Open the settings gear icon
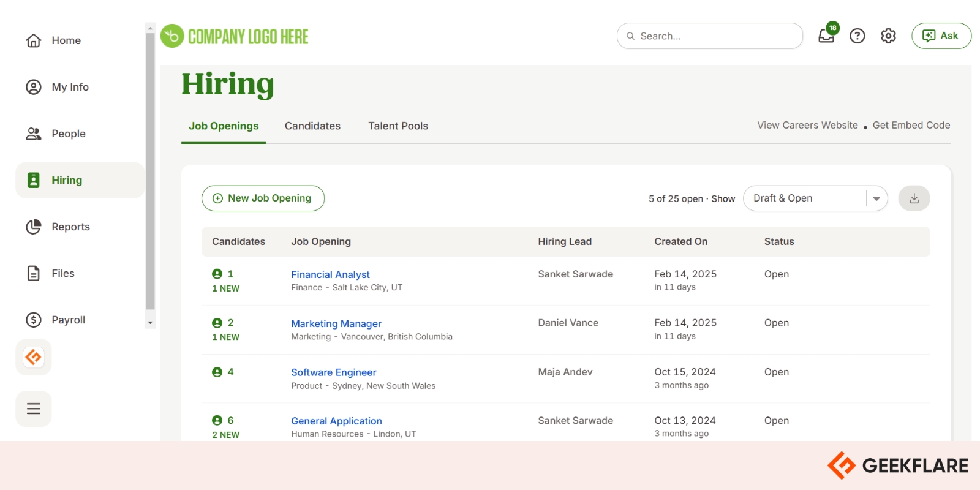This screenshot has height=490, width=980. 888,36
